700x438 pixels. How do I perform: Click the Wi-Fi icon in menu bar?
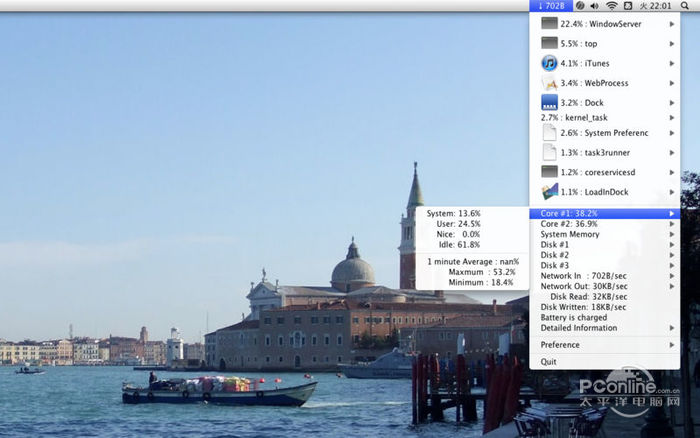[612, 6]
